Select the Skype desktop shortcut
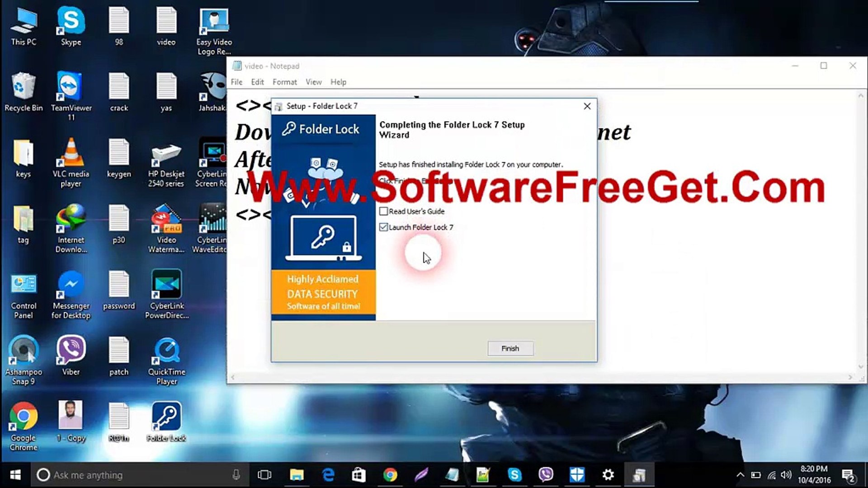The width and height of the screenshot is (868, 488). (71, 27)
